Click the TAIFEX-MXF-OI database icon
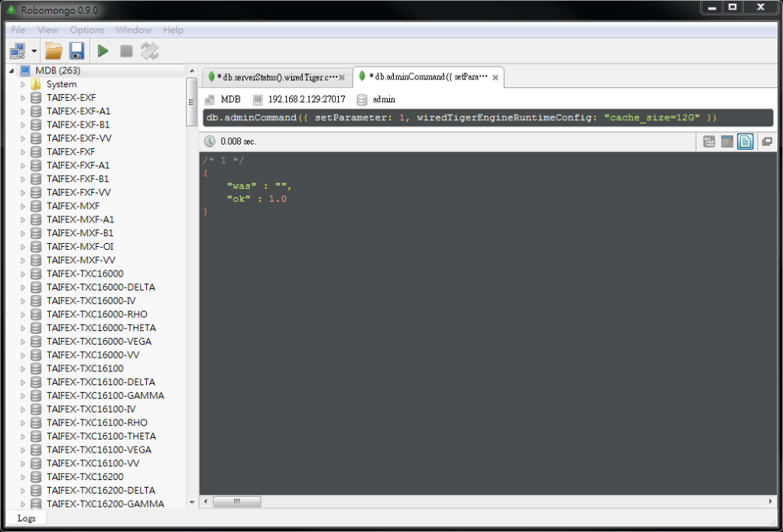 36,247
